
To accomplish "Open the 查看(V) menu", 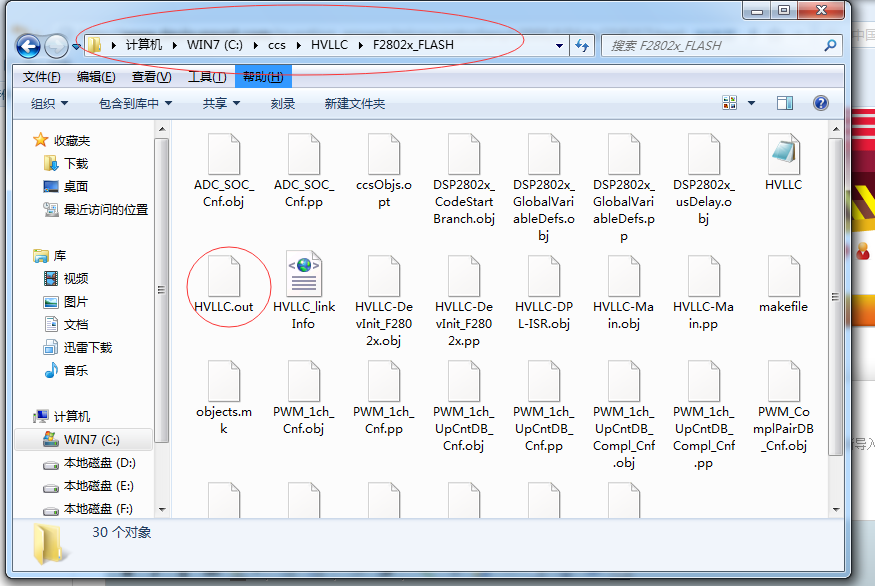I will (151, 76).
